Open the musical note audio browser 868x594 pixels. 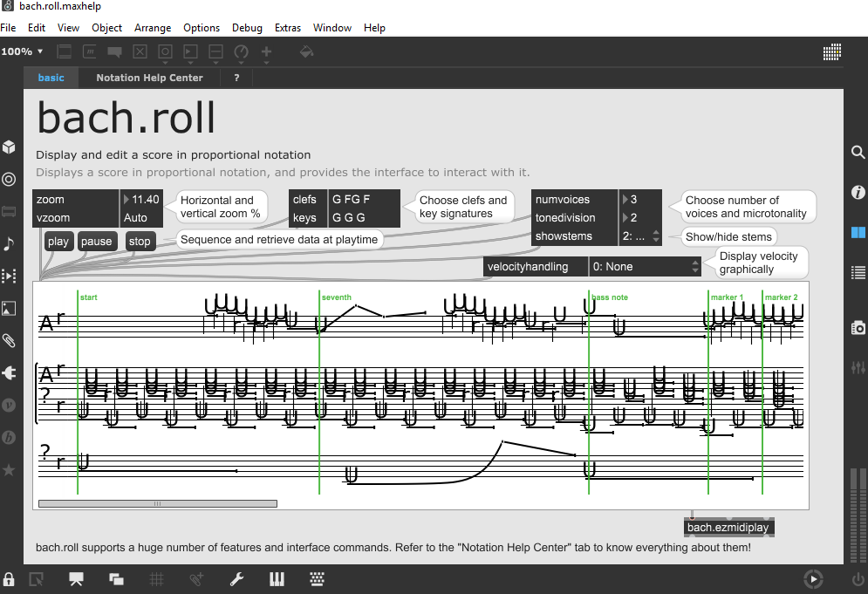pos(9,243)
